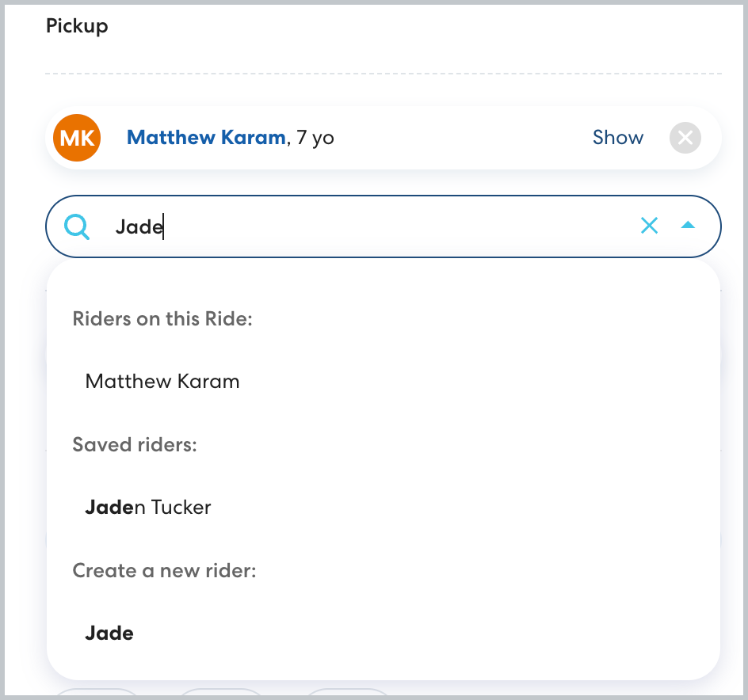
Task: Click the "Saved riders:" group header
Action: pyautogui.click(x=134, y=445)
